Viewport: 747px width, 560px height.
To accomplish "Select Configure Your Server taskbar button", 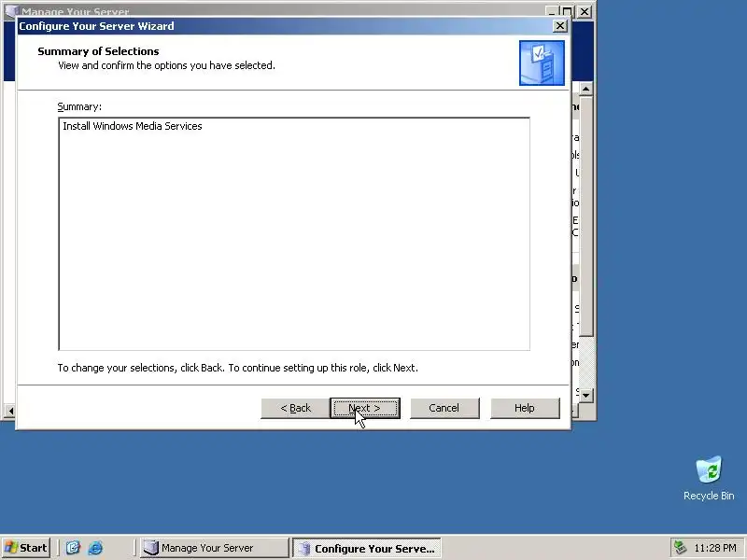I will pos(366,548).
